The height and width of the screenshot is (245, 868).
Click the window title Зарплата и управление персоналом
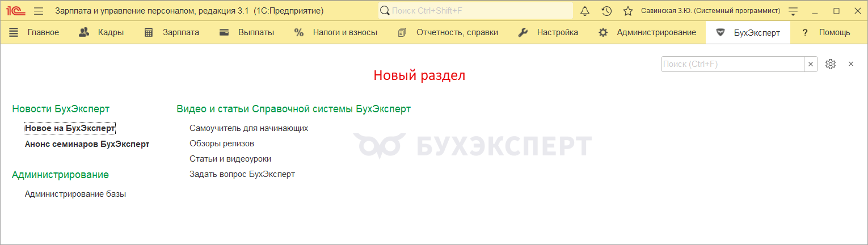pyautogui.click(x=189, y=11)
